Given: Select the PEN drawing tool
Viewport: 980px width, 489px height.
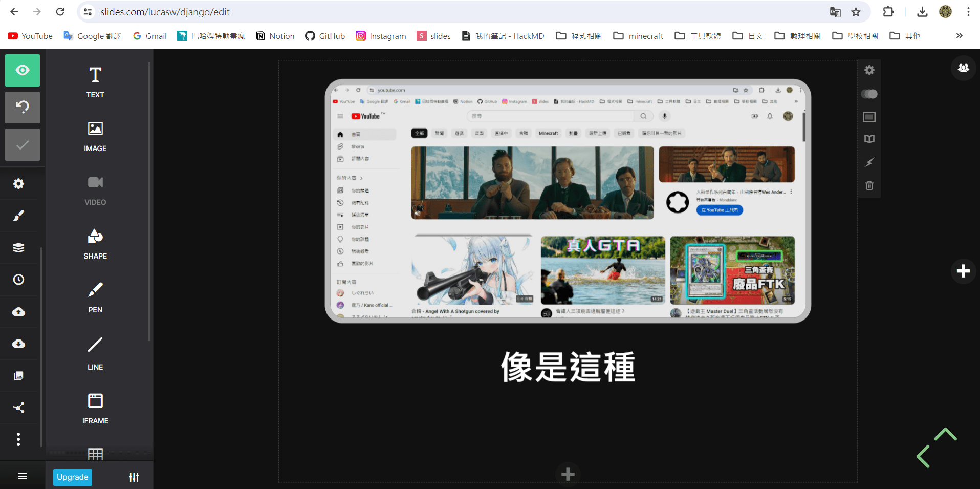Looking at the screenshot, I should pos(95,297).
